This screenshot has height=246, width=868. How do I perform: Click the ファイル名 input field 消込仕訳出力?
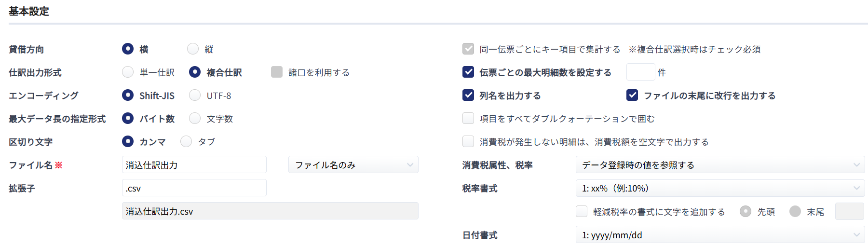click(x=194, y=164)
